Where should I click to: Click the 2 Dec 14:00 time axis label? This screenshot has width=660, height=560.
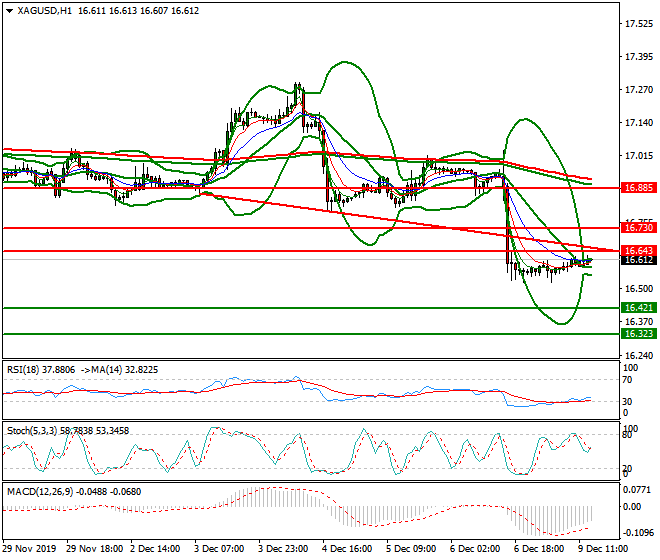tap(155, 549)
